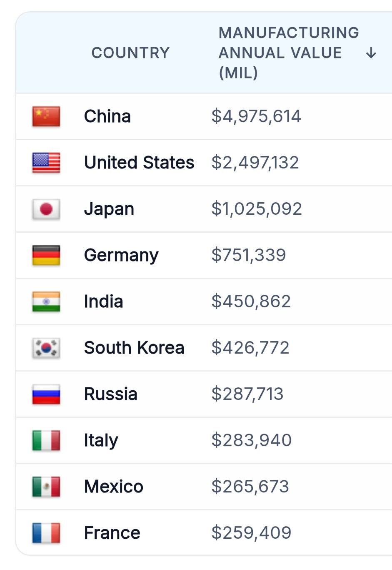Viewport: 392px width, 570px height.
Task: Click the South Korea flag icon
Action: (x=46, y=348)
